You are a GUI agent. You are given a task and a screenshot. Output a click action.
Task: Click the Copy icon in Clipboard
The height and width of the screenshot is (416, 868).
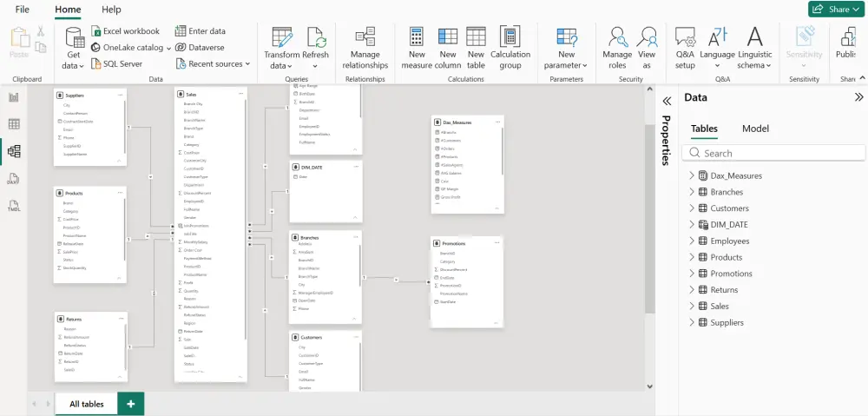[x=41, y=48]
